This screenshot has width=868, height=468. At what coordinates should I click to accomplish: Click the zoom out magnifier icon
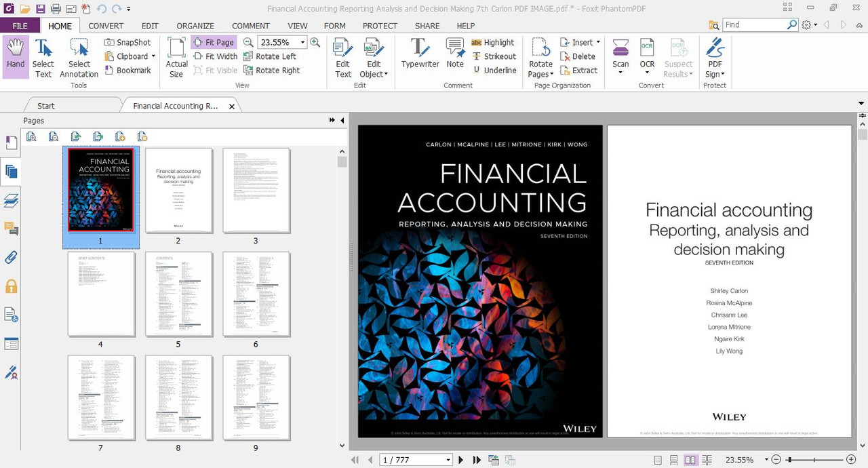click(x=248, y=42)
